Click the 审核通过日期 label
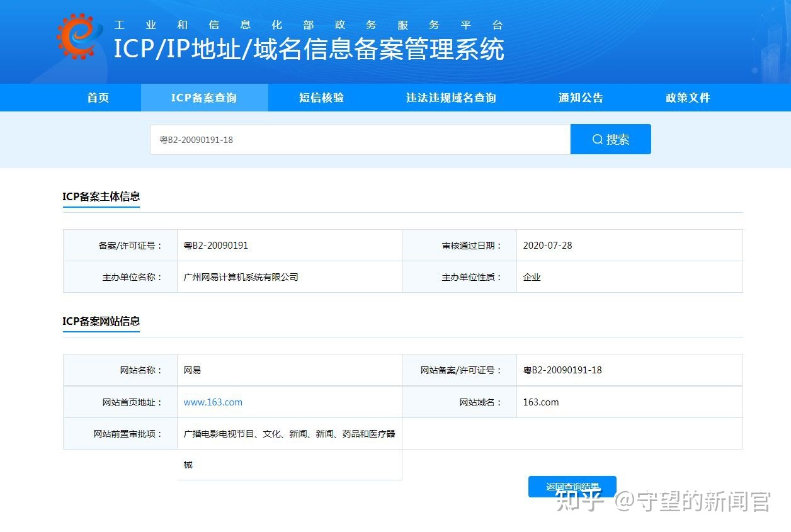 pos(472,246)
